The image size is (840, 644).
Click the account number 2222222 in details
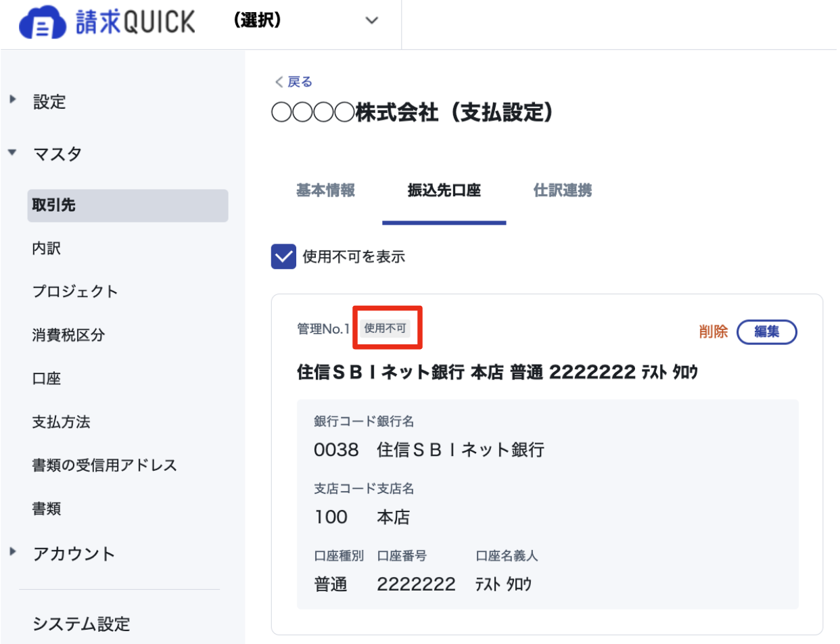pyautogui.click(x=417, y=584)
